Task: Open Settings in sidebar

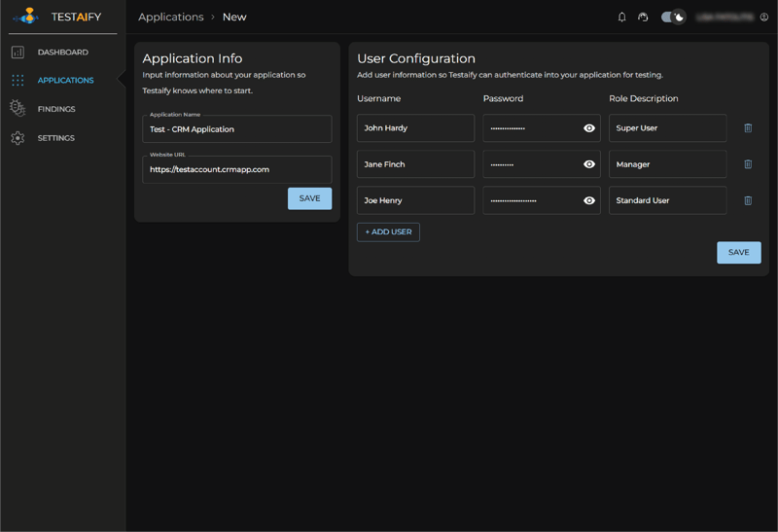Action: coord(56,138)
